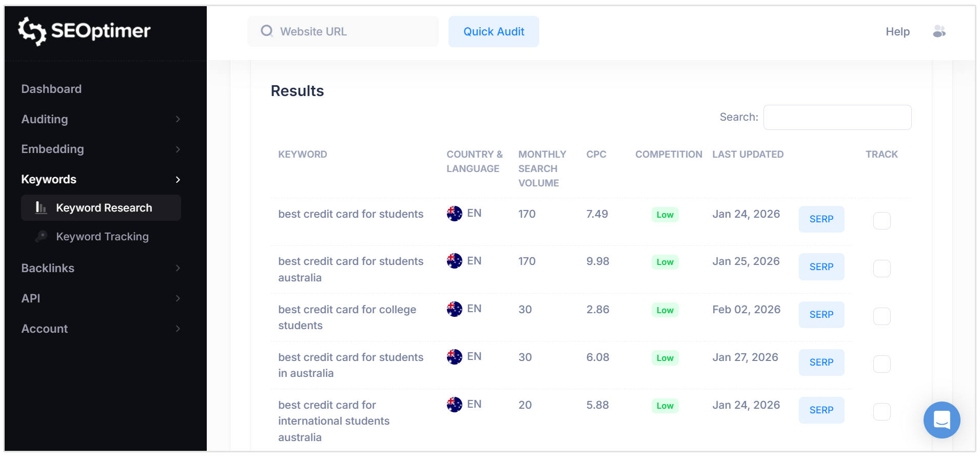Open the Account section
The height and width of the screenshot is (457, 980).
pos(45,329)
